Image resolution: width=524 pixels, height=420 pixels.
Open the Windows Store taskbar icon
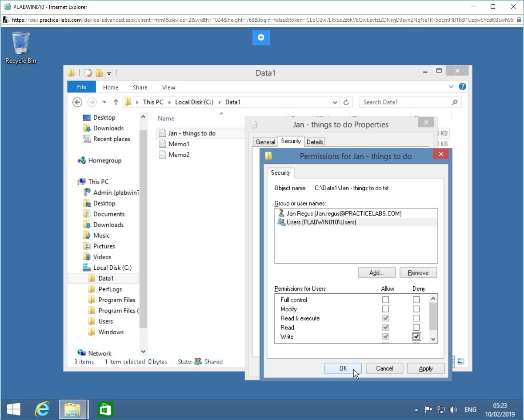point(105,409)
